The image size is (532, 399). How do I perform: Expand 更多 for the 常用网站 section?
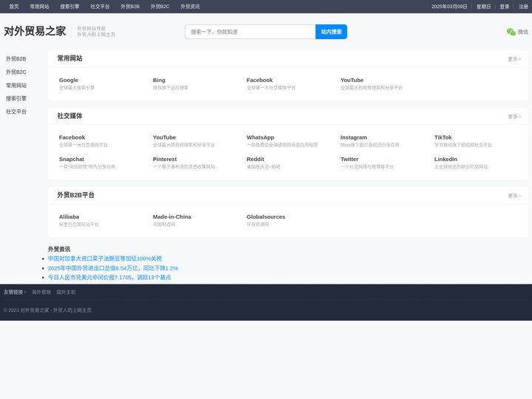514,59
